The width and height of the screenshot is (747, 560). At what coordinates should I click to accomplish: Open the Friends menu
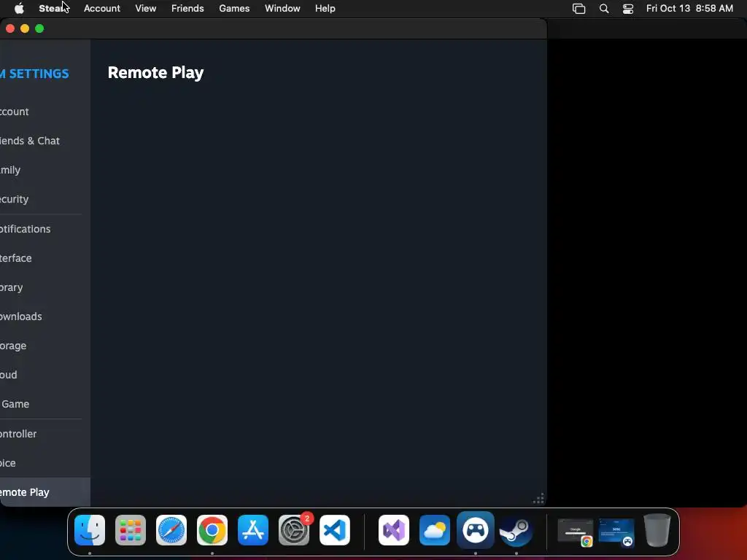(x=187, y=8)
